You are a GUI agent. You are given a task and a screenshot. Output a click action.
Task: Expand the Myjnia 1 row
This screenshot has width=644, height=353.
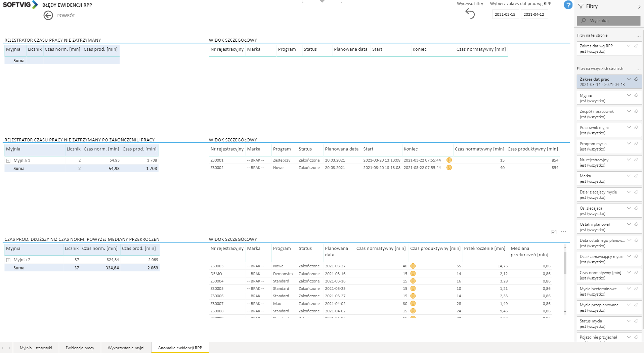(x=8, y=161)
